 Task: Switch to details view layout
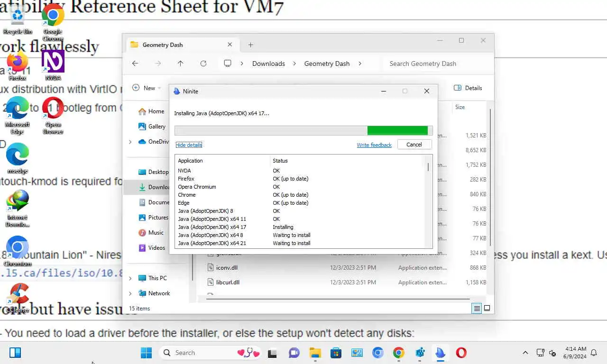(x=477, y=309)
